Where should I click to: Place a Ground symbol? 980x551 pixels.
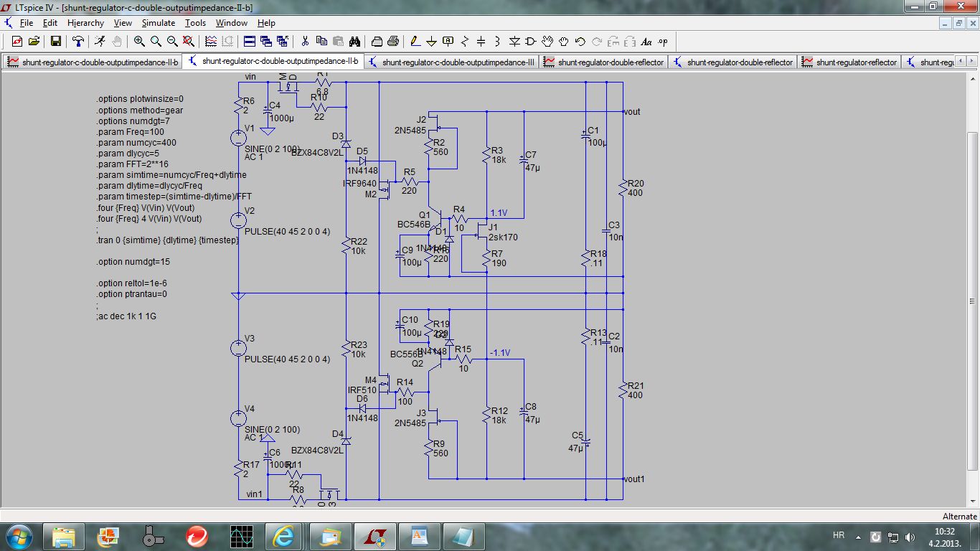pyautogui.click(x=432, y=41)
